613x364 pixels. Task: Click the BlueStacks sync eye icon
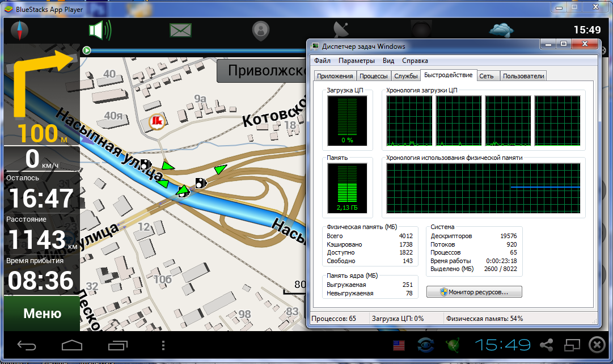point(426,345)
